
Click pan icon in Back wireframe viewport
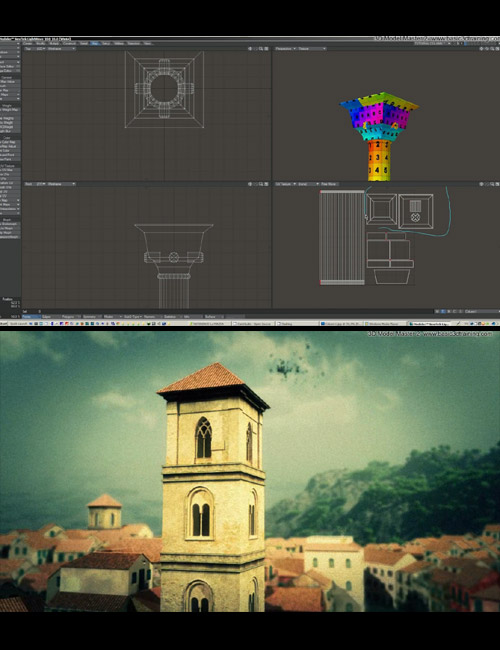click(250, 184)
